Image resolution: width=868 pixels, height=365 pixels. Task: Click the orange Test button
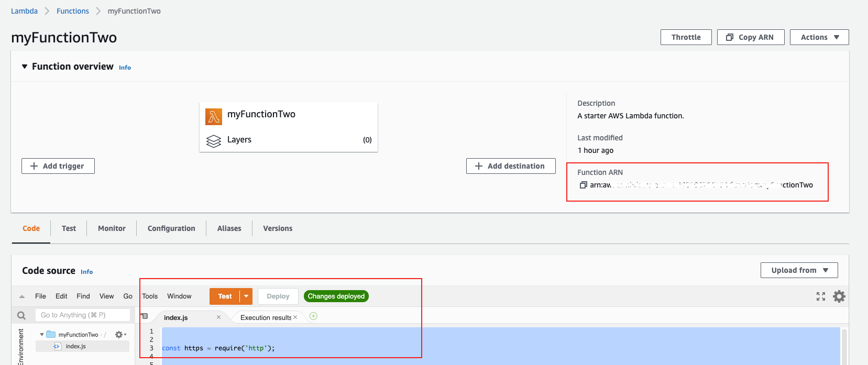point(224,296)
